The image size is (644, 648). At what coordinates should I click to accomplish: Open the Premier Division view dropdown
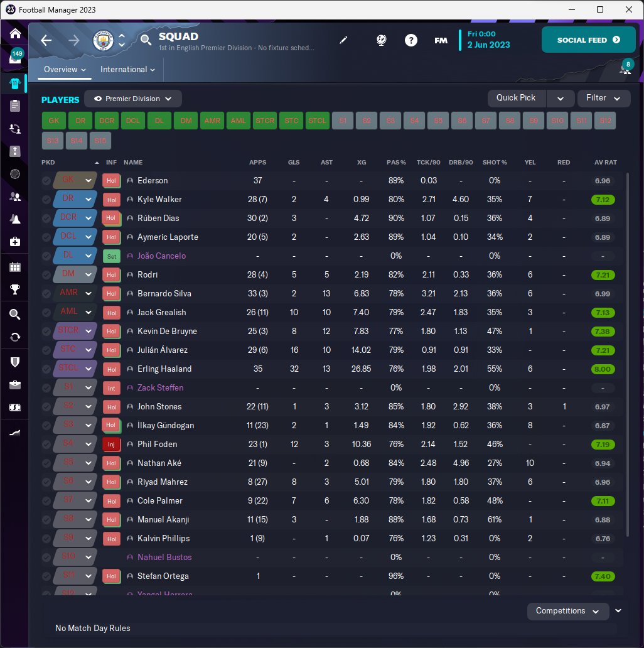coord(132,99)
